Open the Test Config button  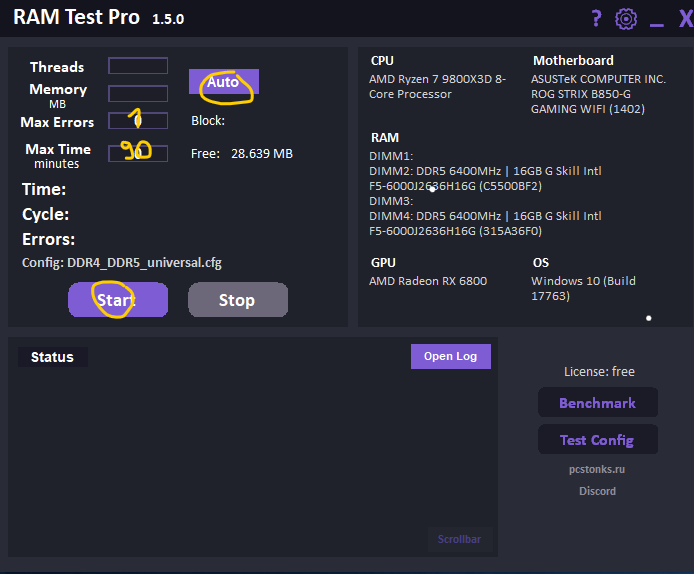click(598, 439)
